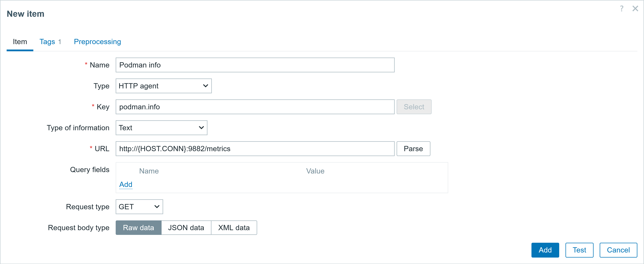Expand the Request type GET dropdown
644x264 pixels.
point(139,207)
